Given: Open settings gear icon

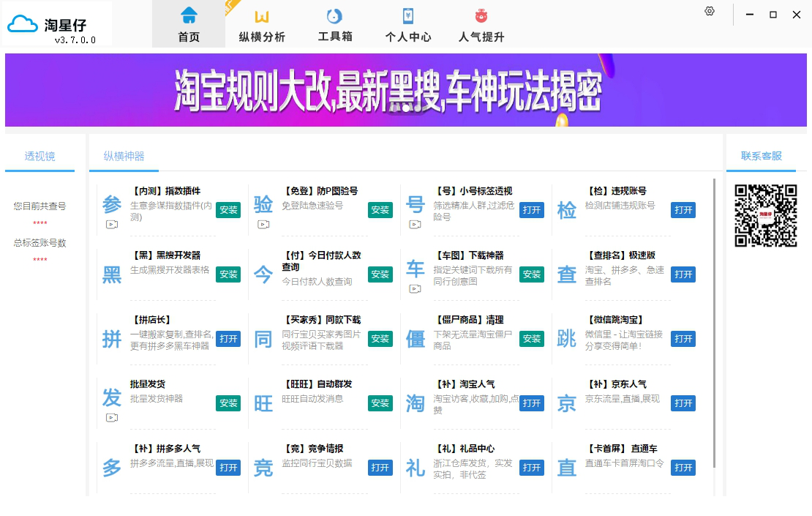Looking at the screenshot, I should (x=710, y=12).
